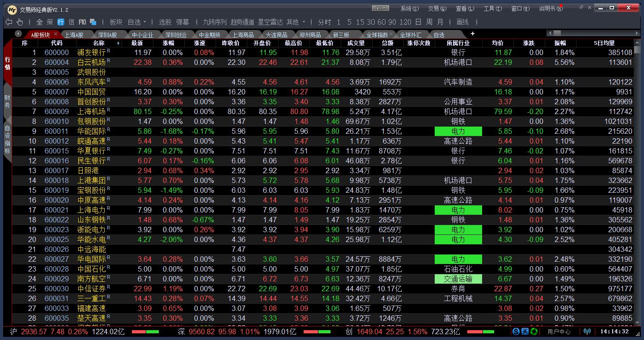
Task: Open 用户中心 in status bar
Action: 559,331
